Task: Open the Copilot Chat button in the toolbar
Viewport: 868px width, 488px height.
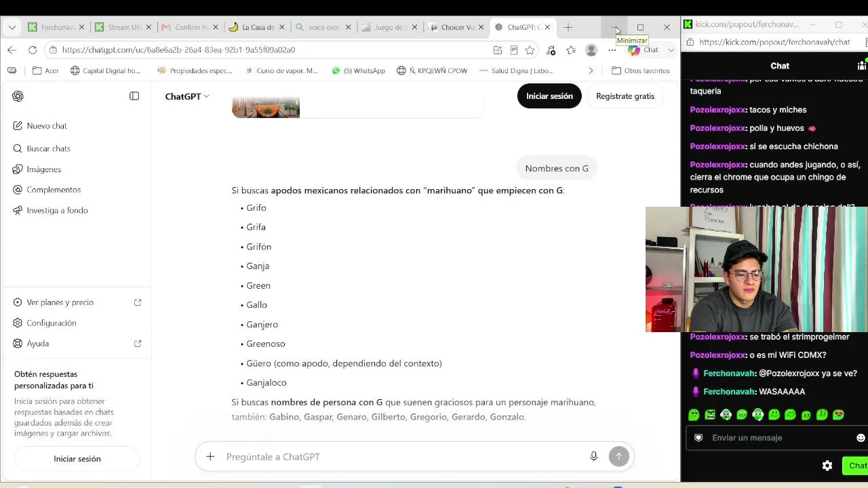Action: 644,50
